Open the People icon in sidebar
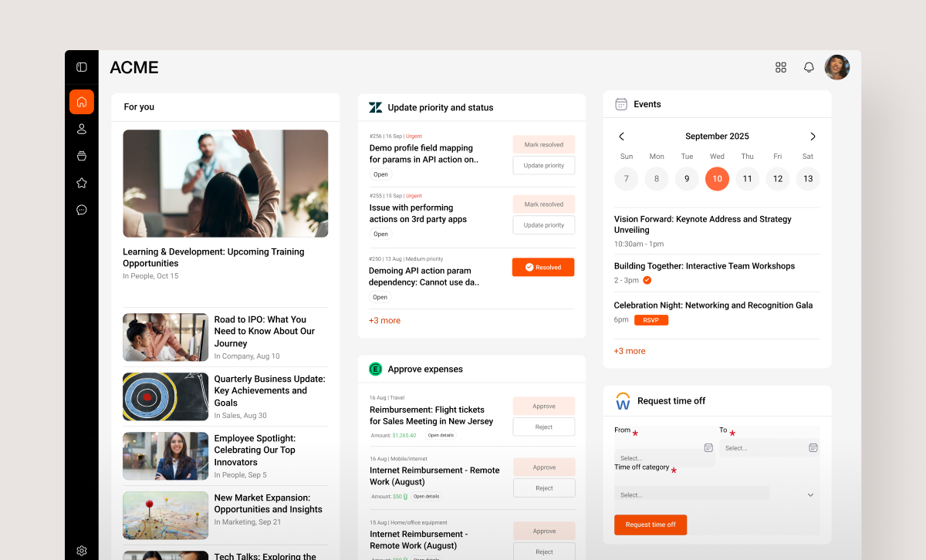Screen dimensions: 926x560 click(82, 129)
